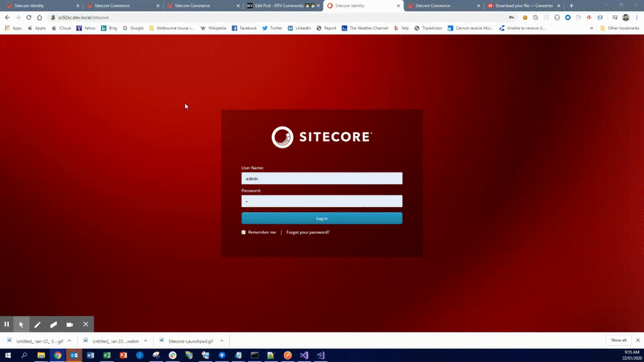Image resolution: width=644 pixels, height=362 pixels.
Task: Follow the Forgot your password link
Action: coord(307,233)
